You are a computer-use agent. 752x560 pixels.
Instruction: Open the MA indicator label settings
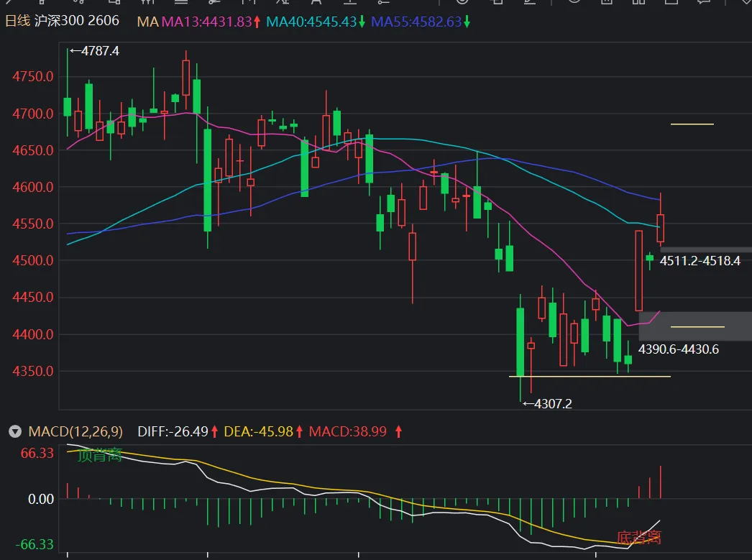147,22
